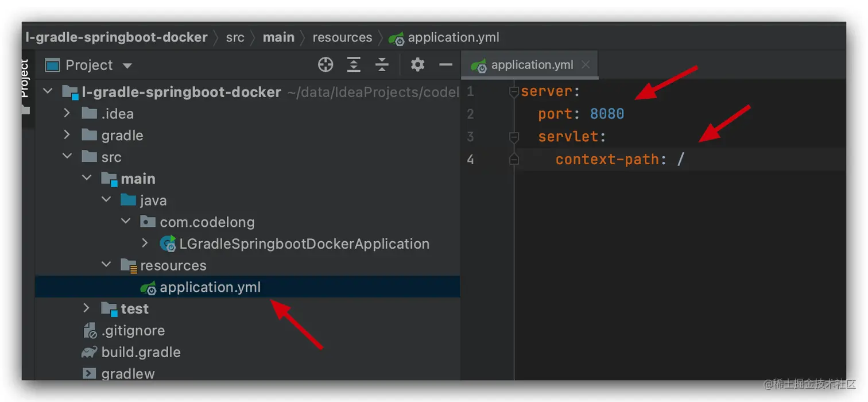Expand the test folder

[x=87, y=308]
